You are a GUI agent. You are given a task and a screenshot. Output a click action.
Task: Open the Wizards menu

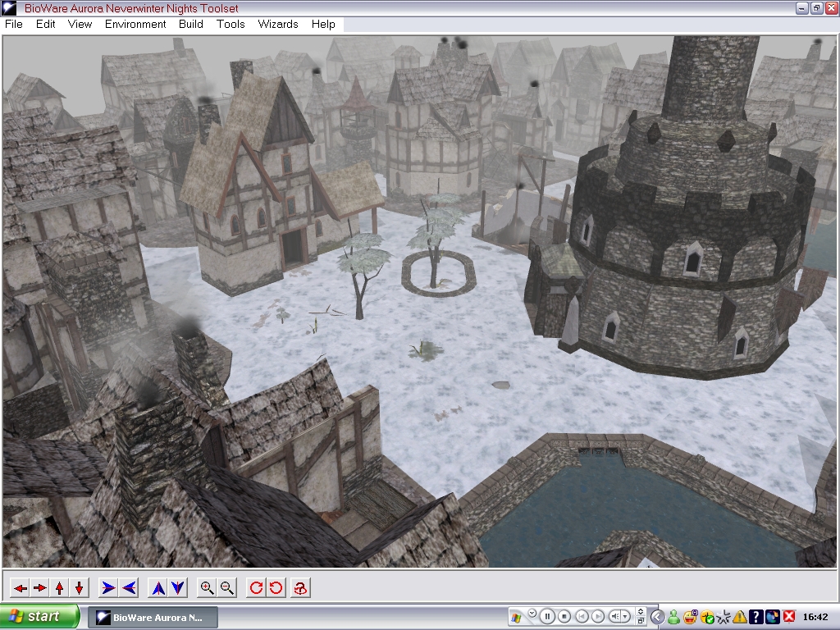tap(278, 24)
